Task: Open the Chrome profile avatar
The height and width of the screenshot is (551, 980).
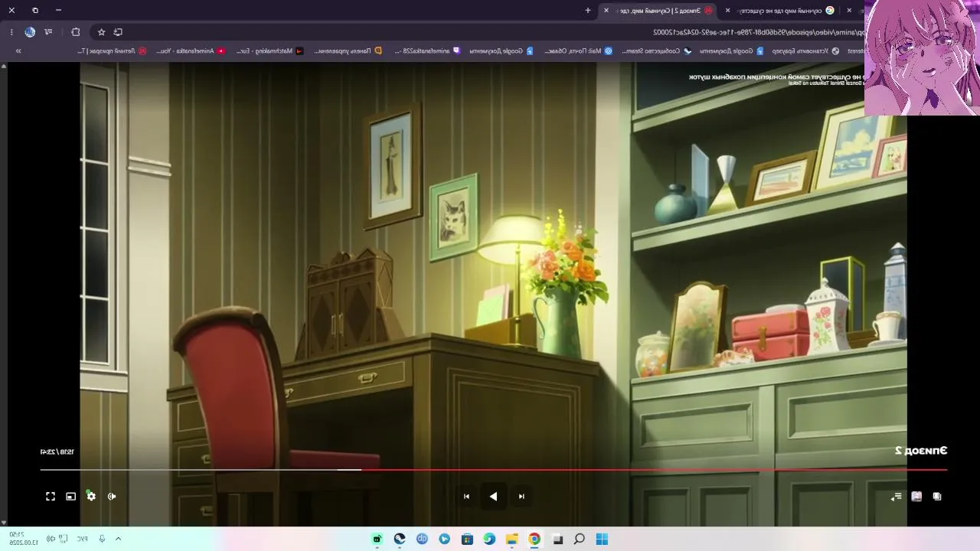Action: coord(30,32)
